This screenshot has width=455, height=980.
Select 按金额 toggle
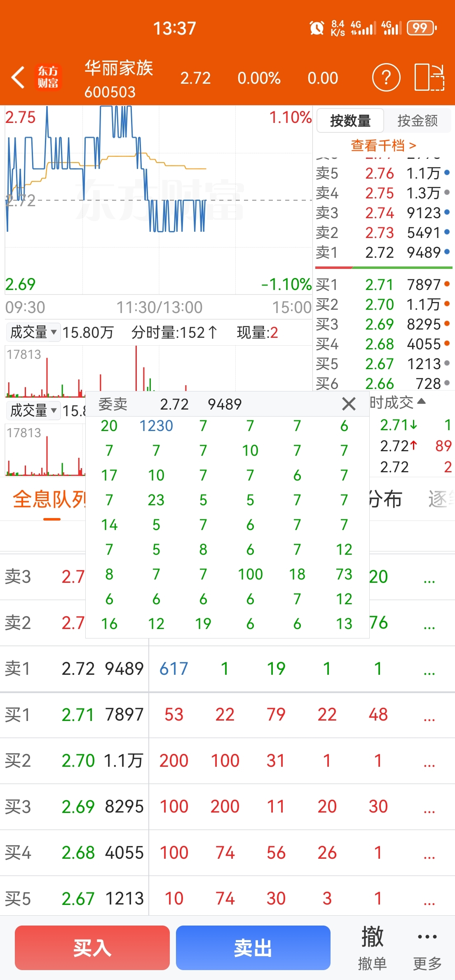417,121
